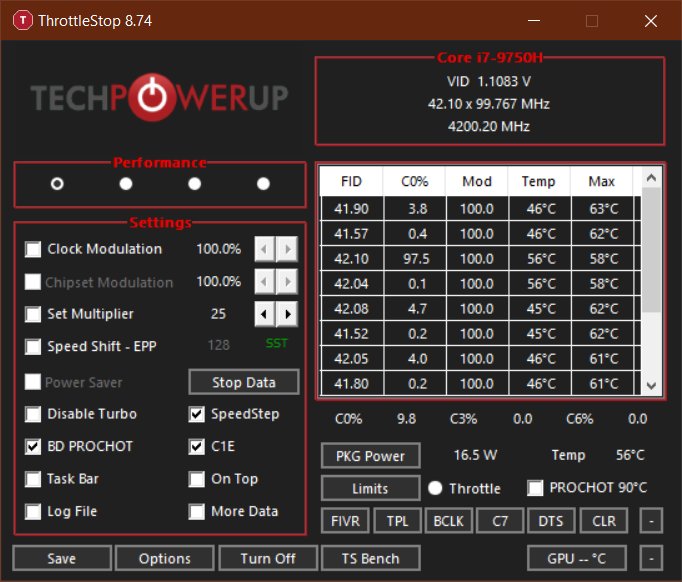682x582 pixels.
Task: Click the core table scrollbar thumb
Action: click(651, 250)
